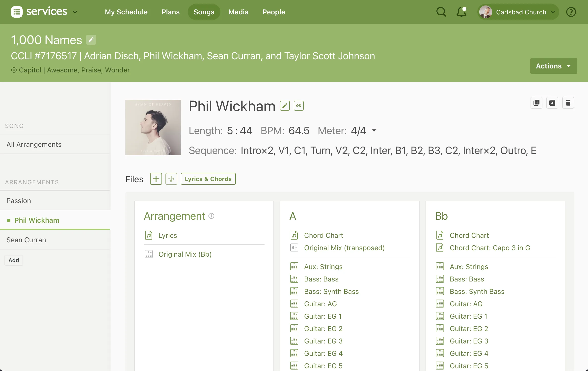
Task: Open the transpose note icon next to Files
Action: (x=171, y=179)
